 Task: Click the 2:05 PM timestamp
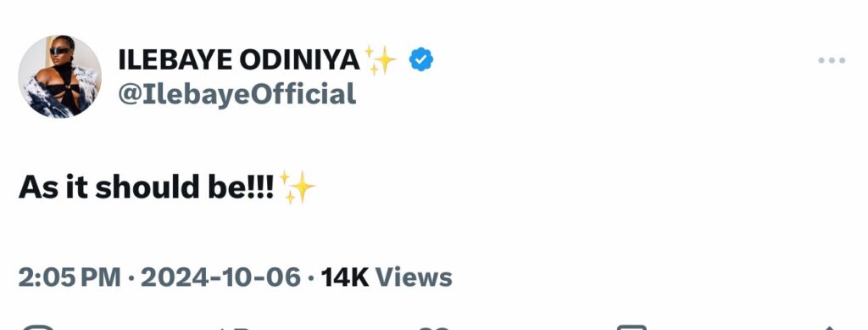pos(70,277)
